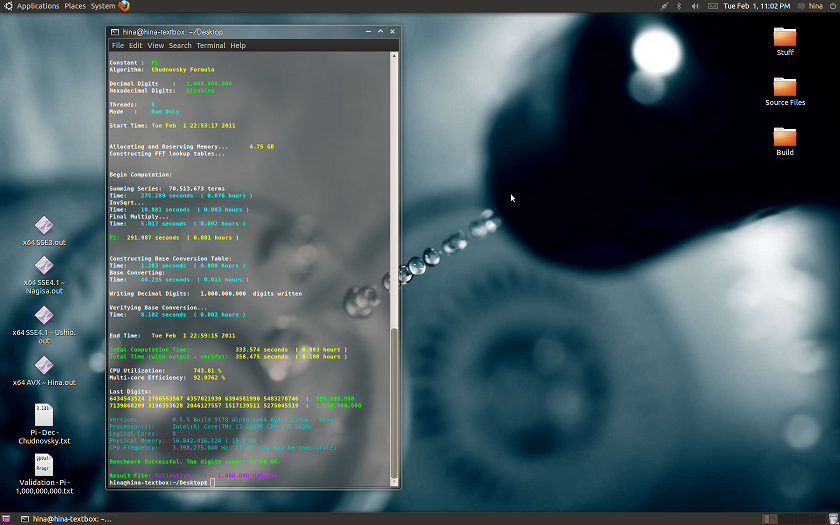
Task: Select the x64 AVX ~ Hina.out file
Action: tap(44, 366)
